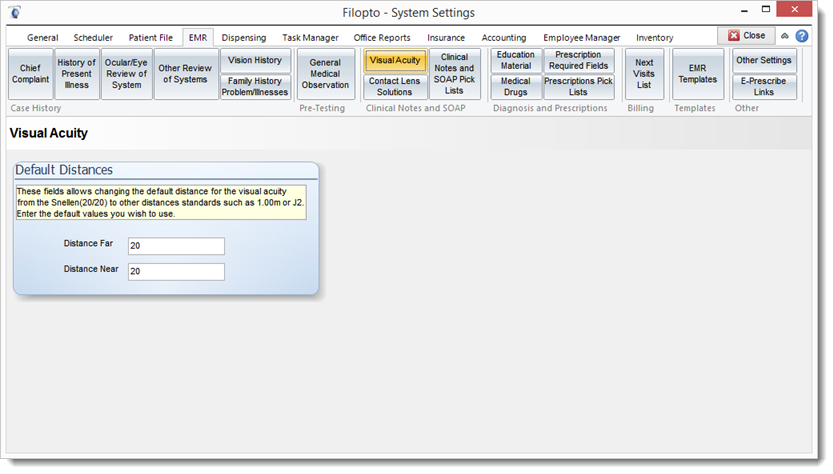The height and width of the screenshot is (474, 833).
Task: Open E-Prescribe Links settings
Action: coord(764,87)
